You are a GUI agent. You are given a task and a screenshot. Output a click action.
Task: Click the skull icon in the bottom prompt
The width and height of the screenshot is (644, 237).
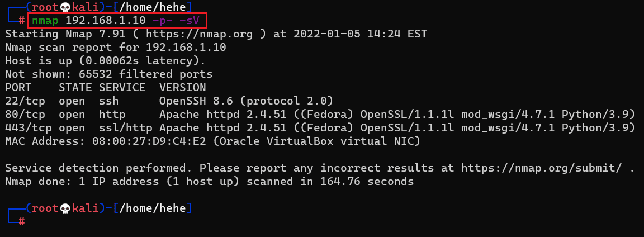point(65,208)
